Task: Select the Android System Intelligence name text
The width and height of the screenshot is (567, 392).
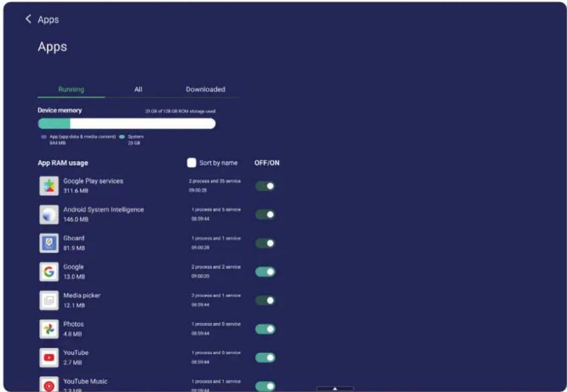Action: click(103, 209)
